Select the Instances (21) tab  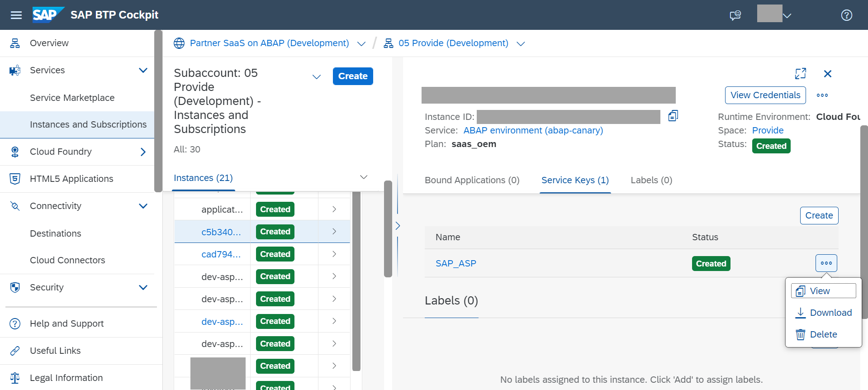pyautogui.click(x=203, y=178)
